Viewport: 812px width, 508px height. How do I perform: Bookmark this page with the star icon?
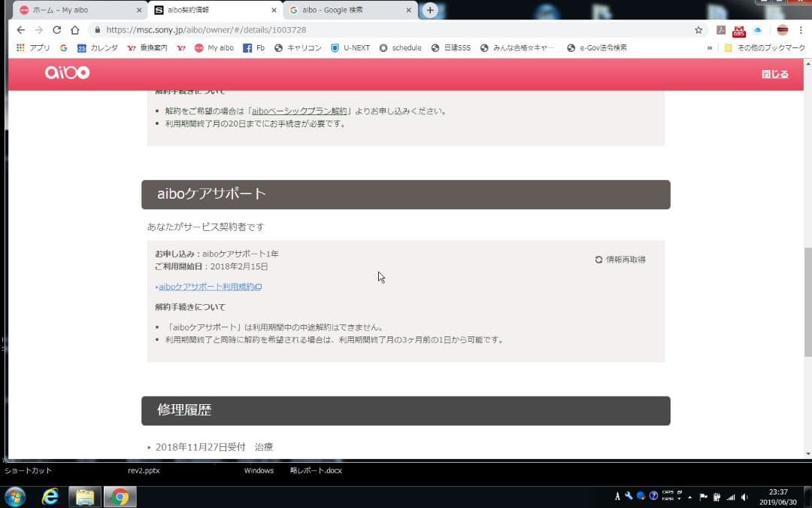click(698, 29)
